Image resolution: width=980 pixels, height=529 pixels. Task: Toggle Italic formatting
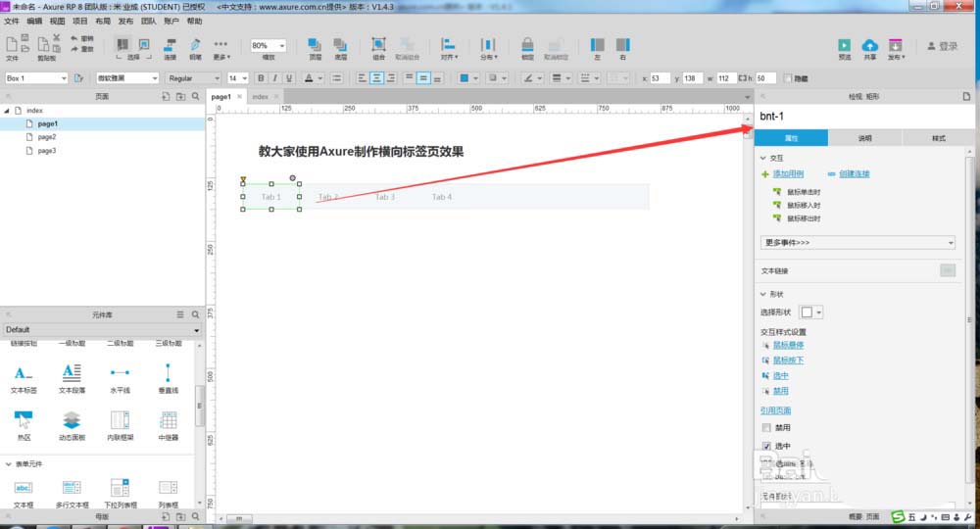tap(275, 78)
